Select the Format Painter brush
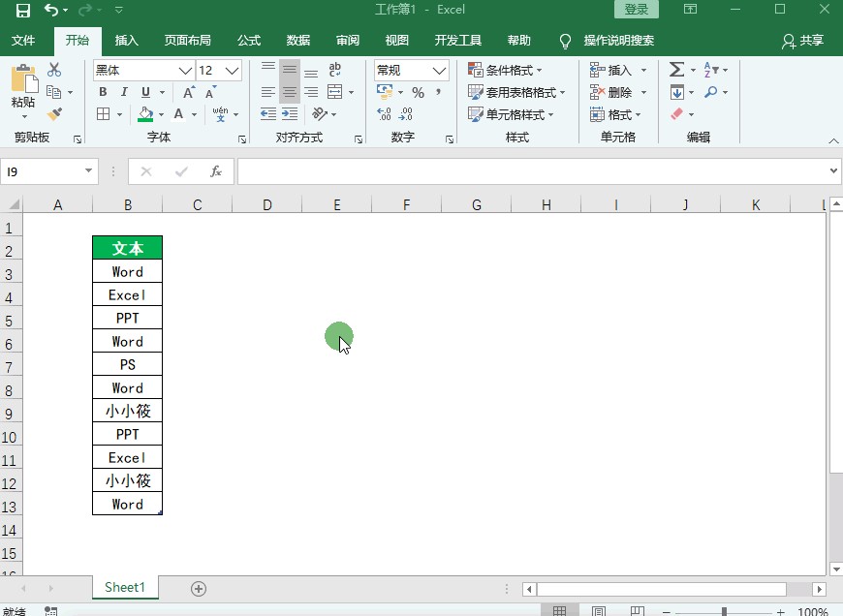The height and width of the screenshot is (616, 843). point(54,114)
